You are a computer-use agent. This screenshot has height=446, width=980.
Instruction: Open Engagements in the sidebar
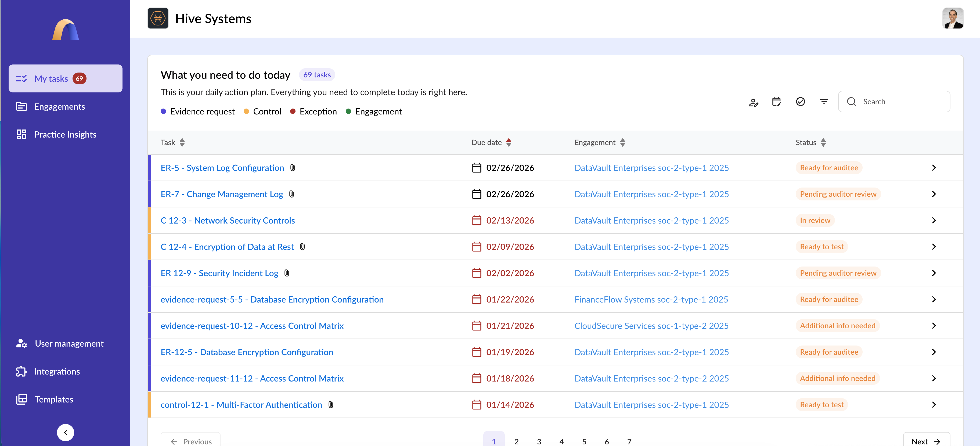point(59,107)
